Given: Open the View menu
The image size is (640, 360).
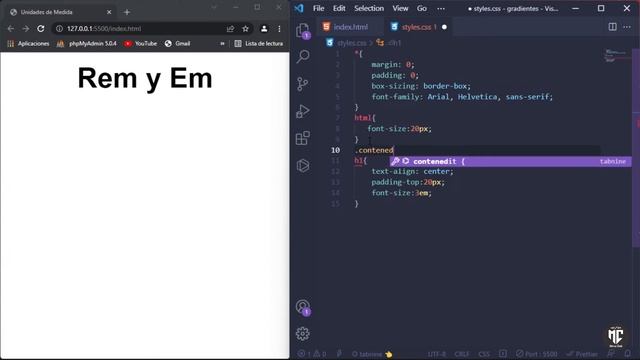Looking at the screenshot, I should click(400, 8).
